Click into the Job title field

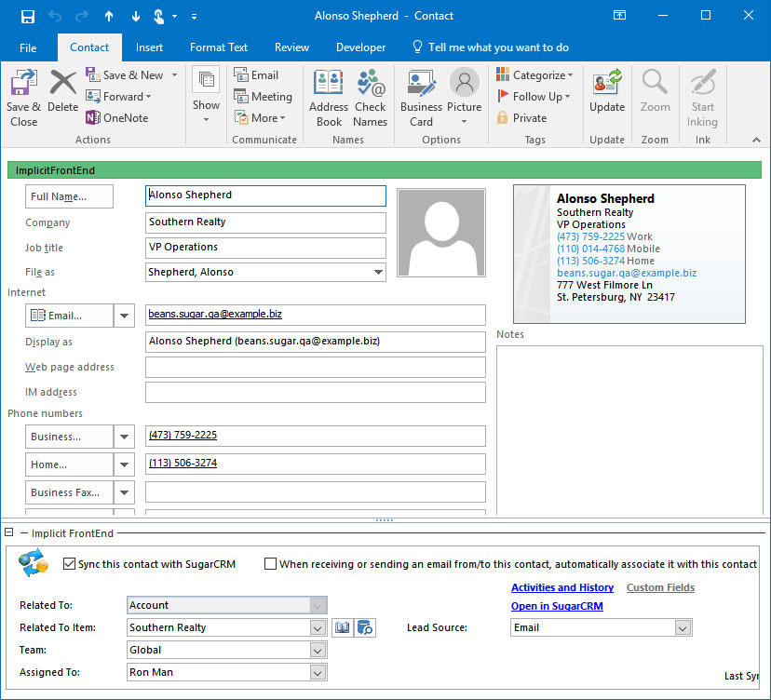tap(265, 248)
